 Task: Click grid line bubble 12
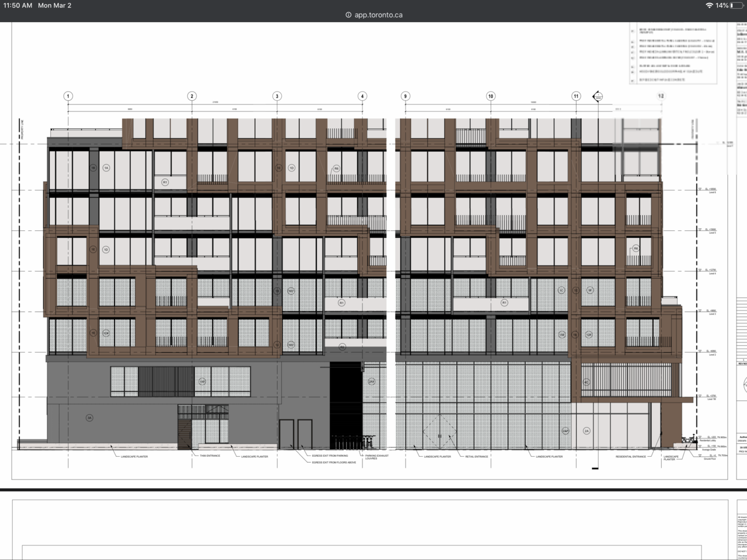click(x=661, y=96)
